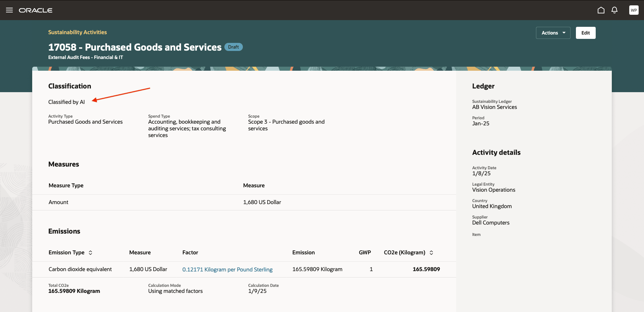
Task: Select the 1,680 US Dollar value in Measures table
Action: (x=262, y=202)
